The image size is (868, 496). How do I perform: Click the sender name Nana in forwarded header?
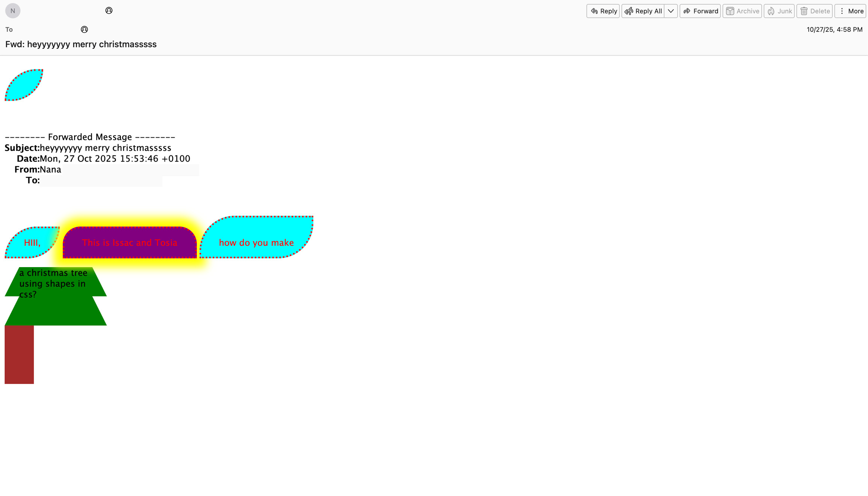pyautogui.click(x=50, y=170)
